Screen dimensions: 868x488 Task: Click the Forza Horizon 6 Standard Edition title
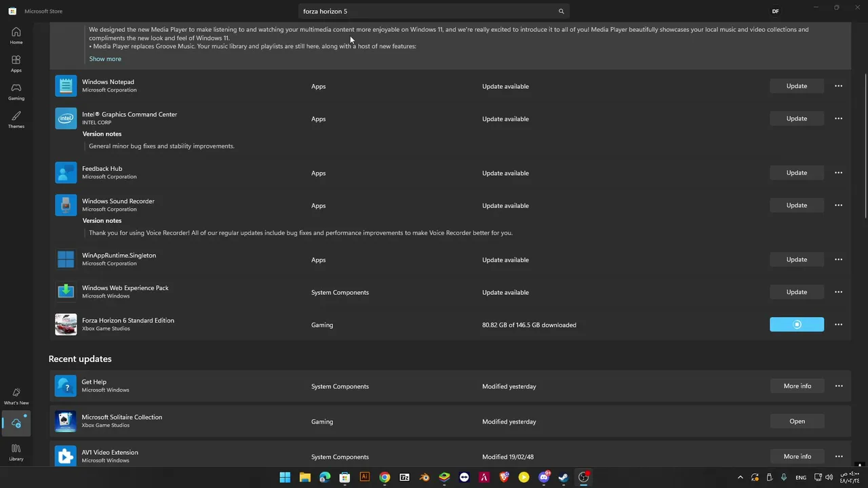click(128, 321)
